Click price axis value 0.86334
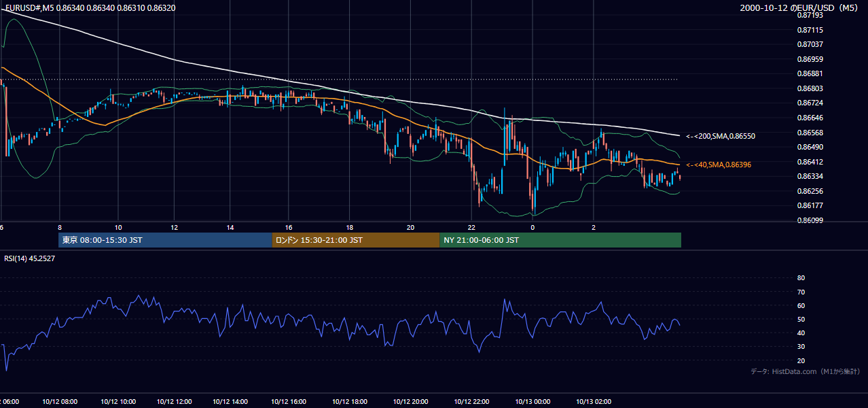 (x=810, y=176)
